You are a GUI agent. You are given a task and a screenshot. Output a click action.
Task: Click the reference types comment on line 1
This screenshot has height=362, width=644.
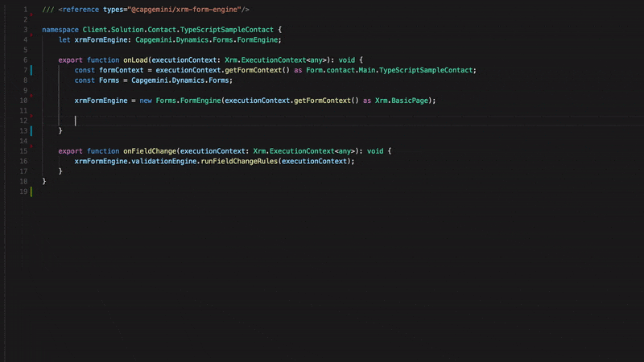coord(146,10)
